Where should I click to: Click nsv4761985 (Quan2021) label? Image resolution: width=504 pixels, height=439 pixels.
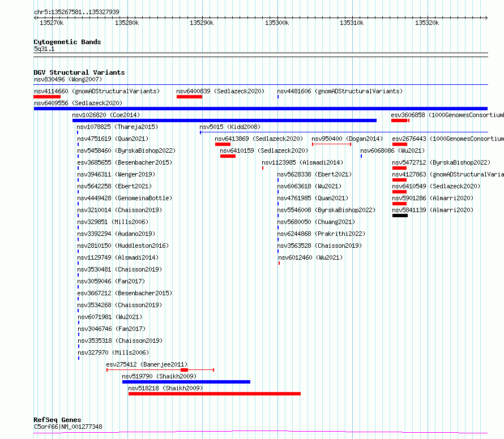[x=313, y=198]
